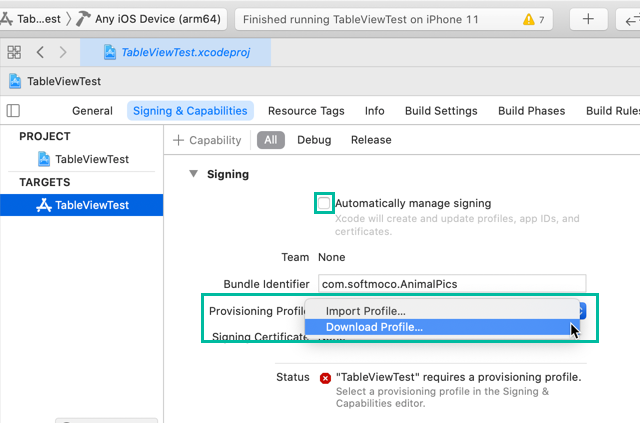Enable Automatically manage signing checkbox
The image size is (640, 423).
[x=324, y=203]
